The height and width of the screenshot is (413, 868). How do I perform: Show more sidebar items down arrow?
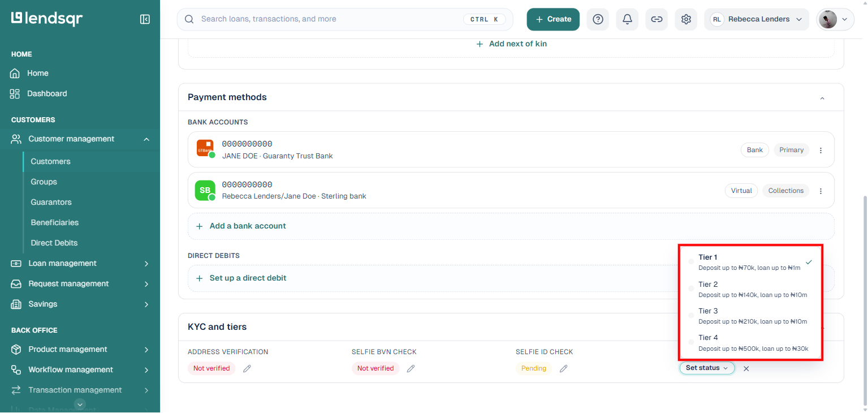pyautogui.click(x=80, y=404)
